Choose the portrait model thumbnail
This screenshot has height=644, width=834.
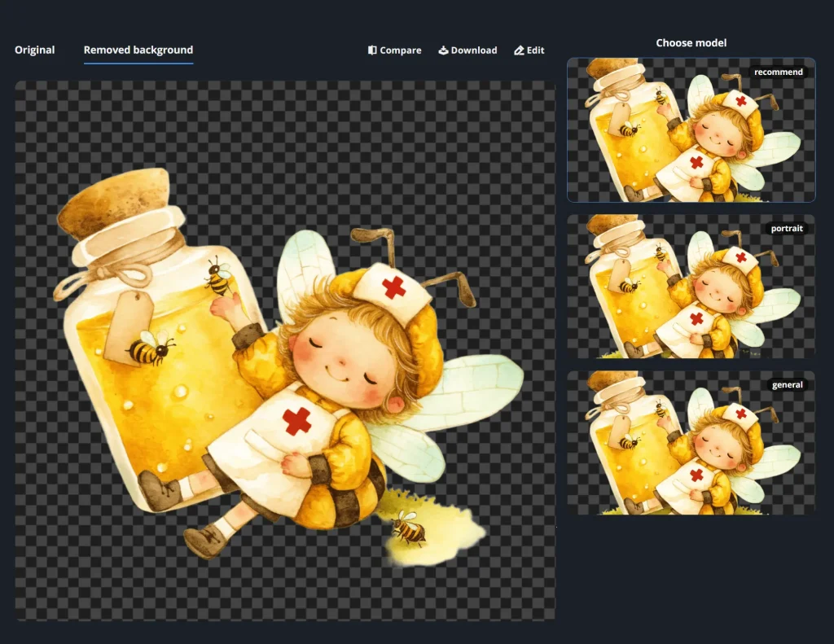coord(691,287)
